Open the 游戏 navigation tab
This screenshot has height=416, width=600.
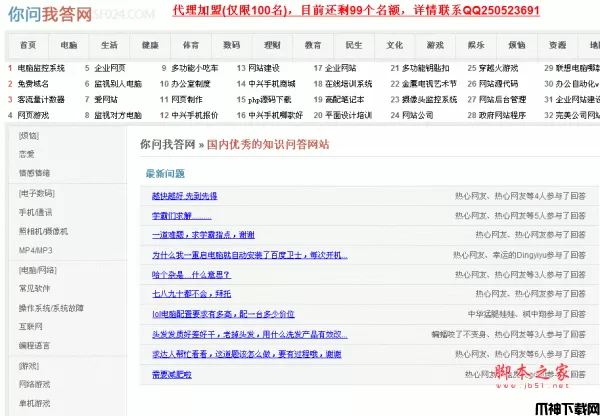pos(435,45)
